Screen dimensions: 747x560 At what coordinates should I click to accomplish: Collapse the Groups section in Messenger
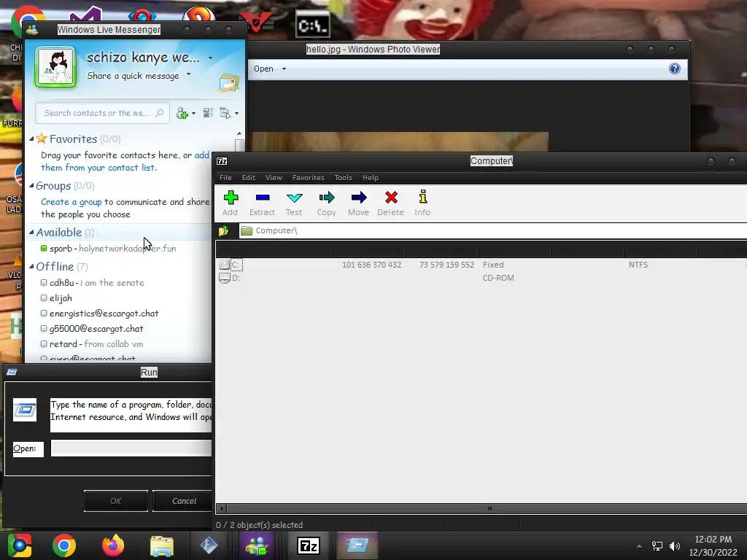(x=31, y=186)
